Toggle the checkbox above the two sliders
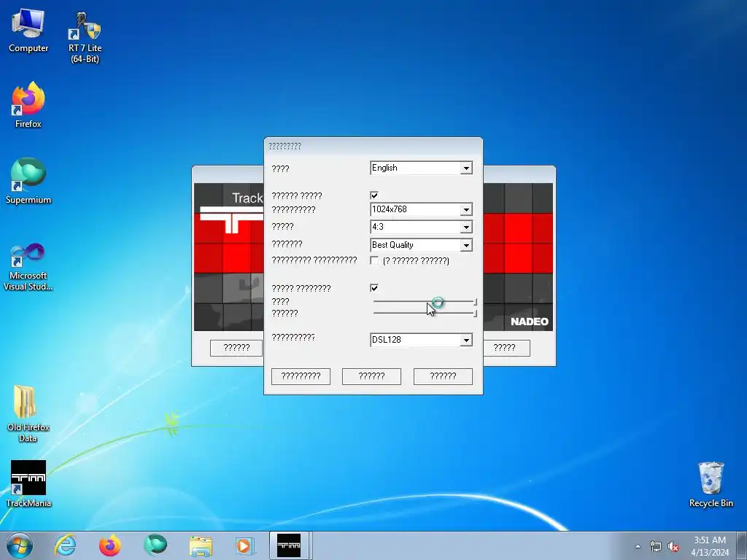 point(374,287)
